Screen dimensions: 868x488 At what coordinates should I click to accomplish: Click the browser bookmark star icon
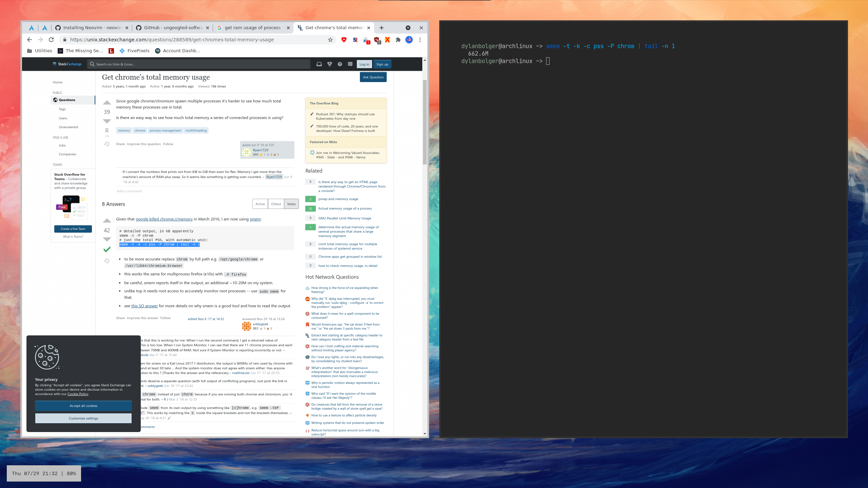pos(331,40)
